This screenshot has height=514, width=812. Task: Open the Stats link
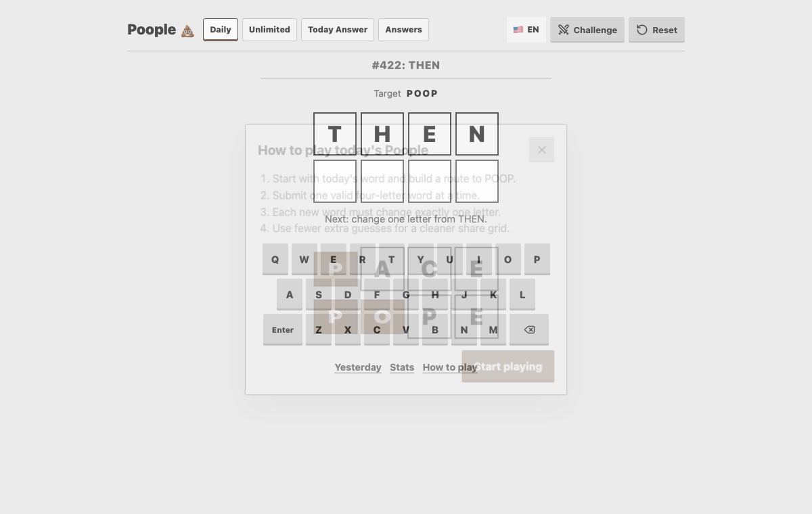[402, 367]
